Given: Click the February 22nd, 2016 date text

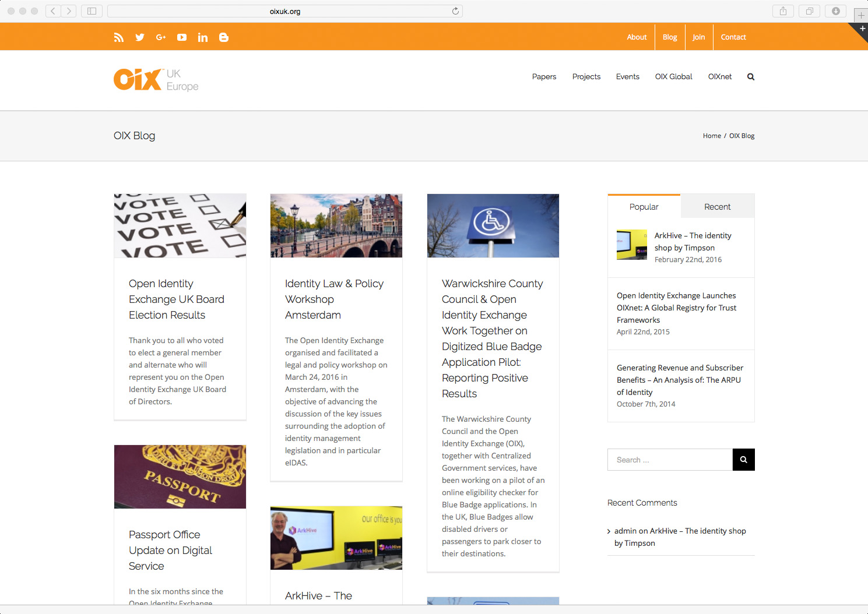Looking at the screenshot, I should point(688,260).
